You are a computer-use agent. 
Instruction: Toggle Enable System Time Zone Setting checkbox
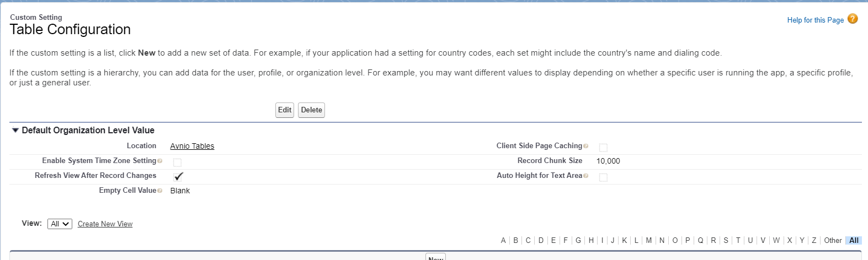tap(177, 162)
